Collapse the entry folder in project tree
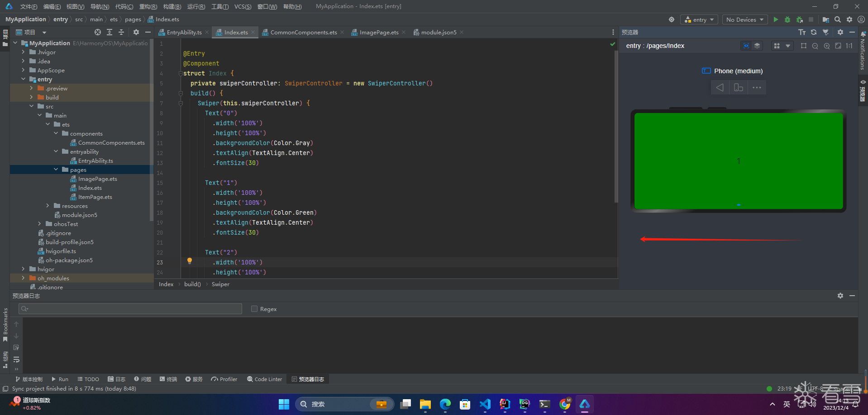This screenshot has height=415, width=868. 23,79
